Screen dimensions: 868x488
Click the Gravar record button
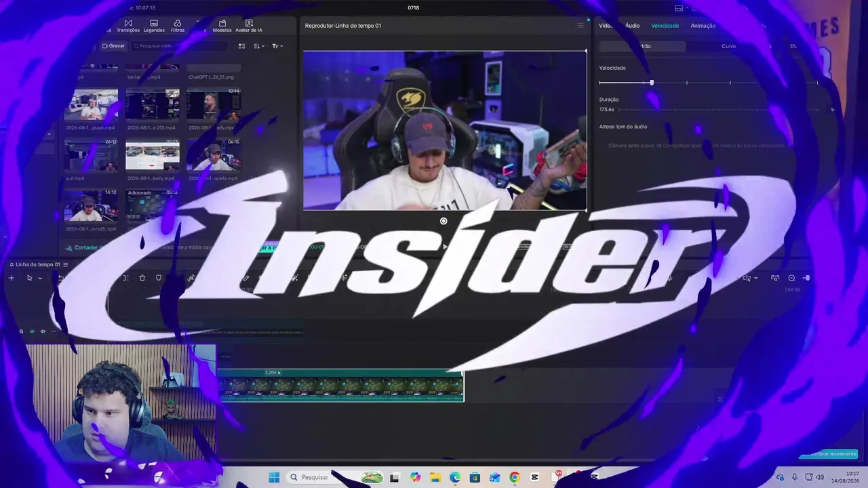click(x=113, y=46)
